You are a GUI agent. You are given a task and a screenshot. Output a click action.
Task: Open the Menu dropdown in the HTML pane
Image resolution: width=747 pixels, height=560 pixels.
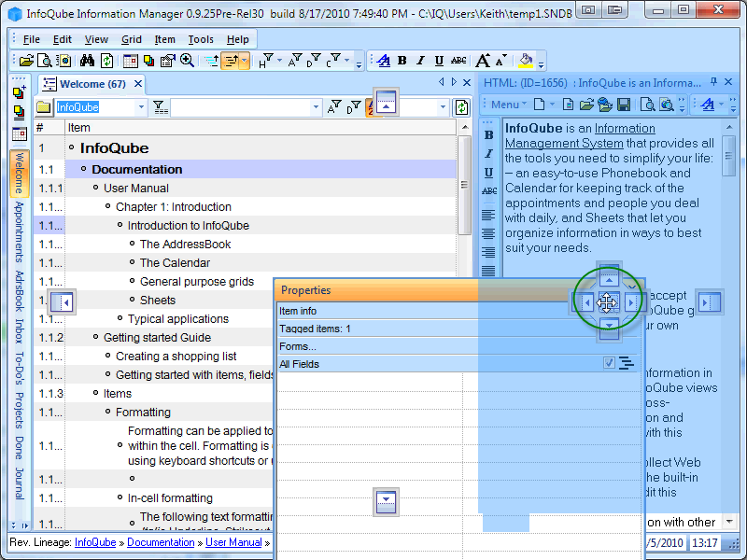[x=508, y=105]
